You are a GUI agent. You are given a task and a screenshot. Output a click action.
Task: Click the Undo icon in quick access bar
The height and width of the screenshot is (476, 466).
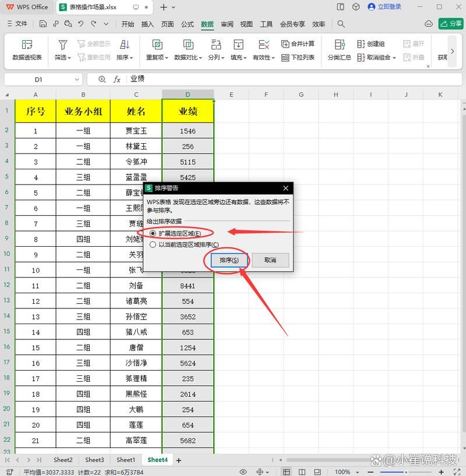(x=82, y=24)
